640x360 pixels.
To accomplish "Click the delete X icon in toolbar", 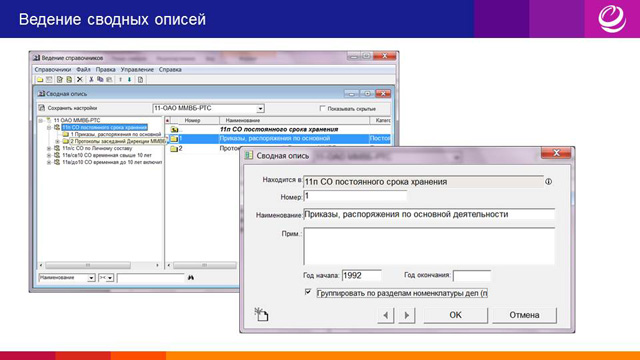I will (x=80, y=80).
